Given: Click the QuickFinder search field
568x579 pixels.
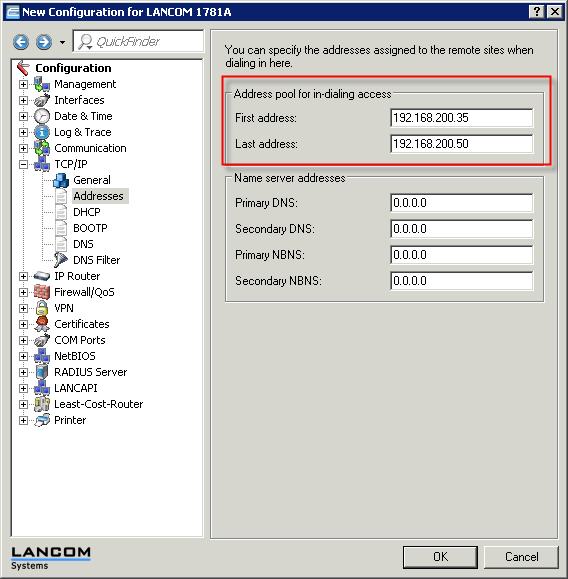Looking at the screenshot, I should [138, 41].
